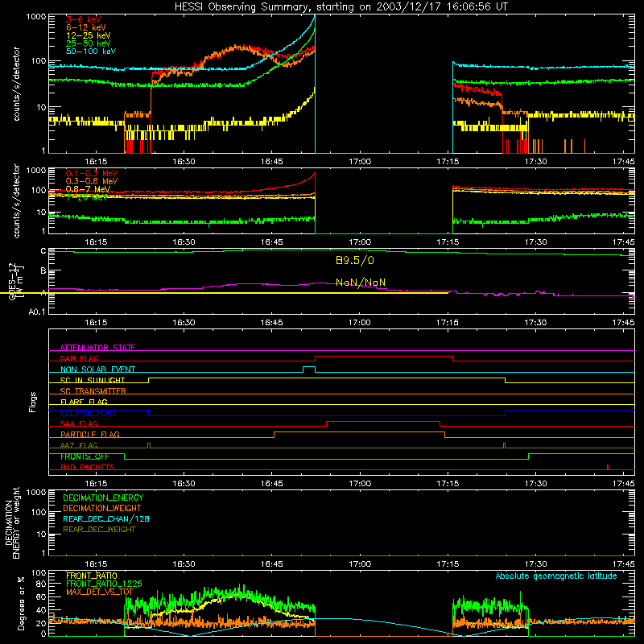
Task: Select the FRONTS_OFF flag label
Action: point(85,456)
